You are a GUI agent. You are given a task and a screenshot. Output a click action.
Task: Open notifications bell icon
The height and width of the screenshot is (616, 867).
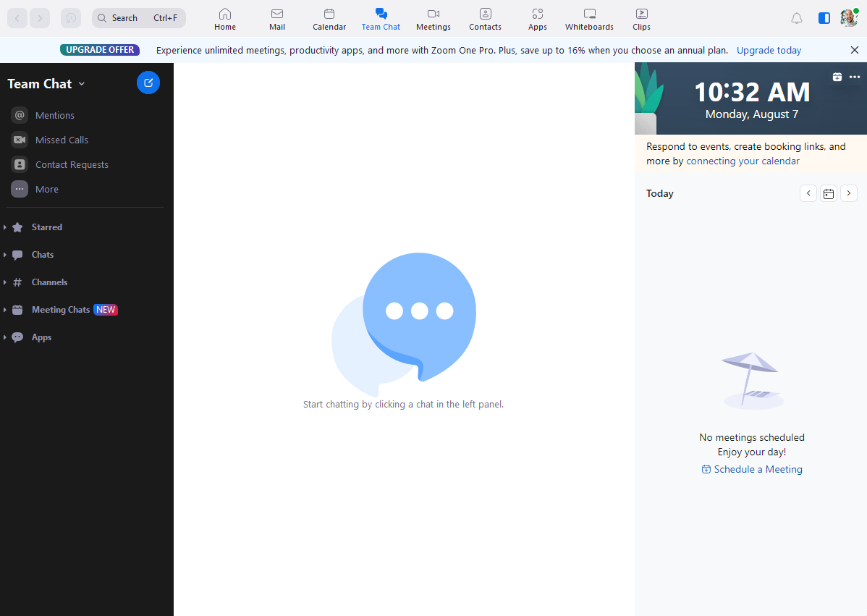coord(797,18)
